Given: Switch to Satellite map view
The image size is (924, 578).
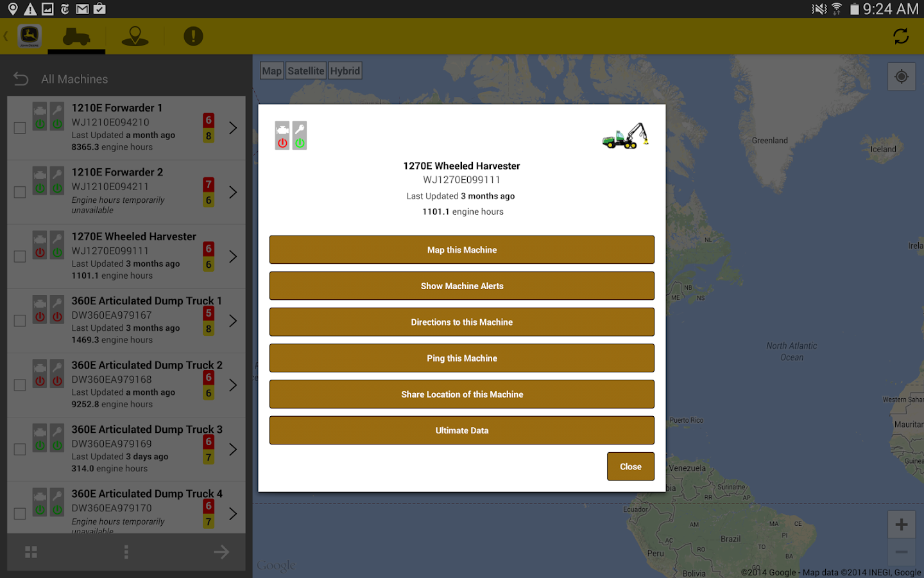Looking at the screenshot, I should coord(305,71).
